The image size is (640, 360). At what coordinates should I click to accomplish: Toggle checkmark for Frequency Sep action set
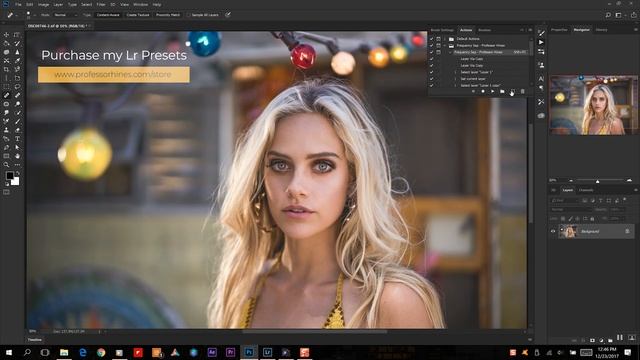point(431,45)
